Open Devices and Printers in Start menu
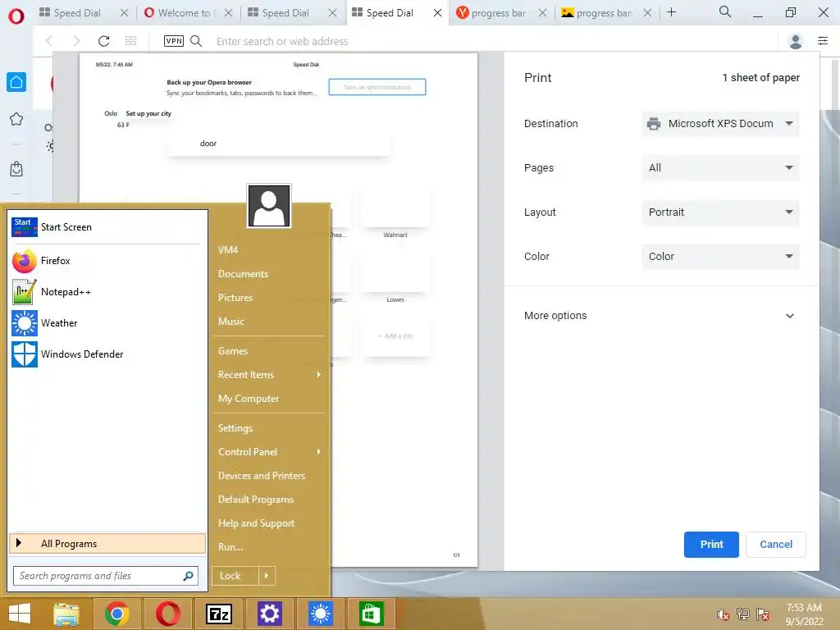This screenshot has width=840, height=630. pyautogui.click(x=262, y=476)
